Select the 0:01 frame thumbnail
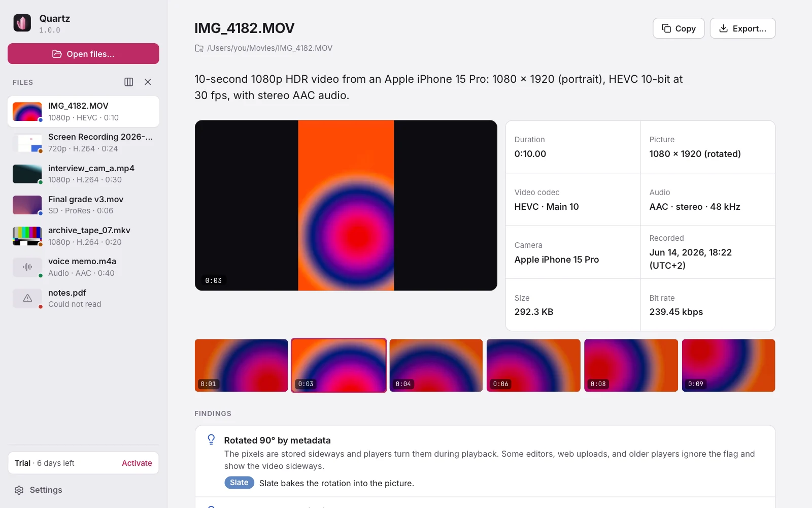The width and height of the screenshot is (812, 508). (x=241, y=365)
